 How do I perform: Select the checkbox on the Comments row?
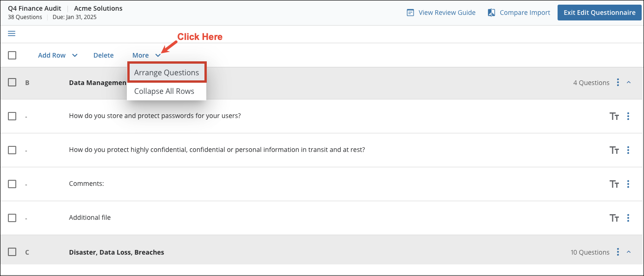click(x=12, y=184)
